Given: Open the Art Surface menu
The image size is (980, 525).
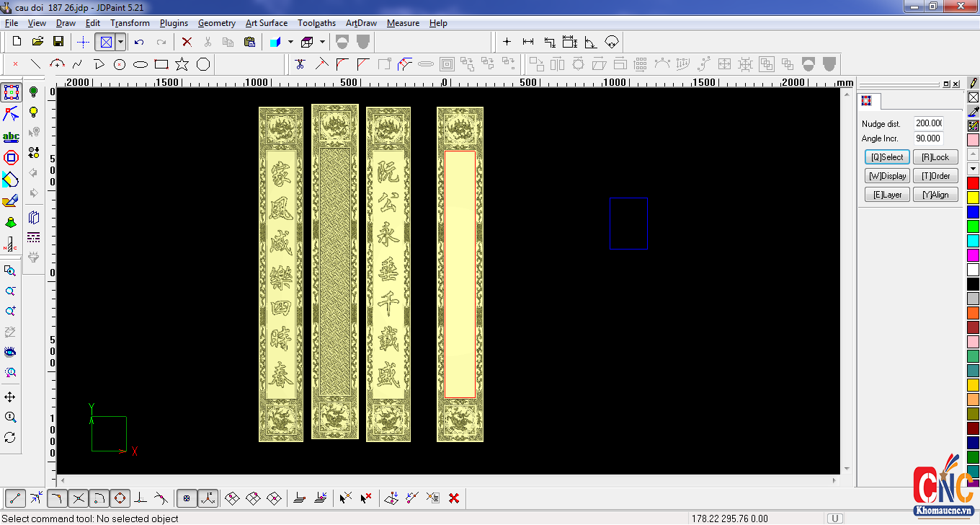Looking at the screenshot, I should click(266, 23).
